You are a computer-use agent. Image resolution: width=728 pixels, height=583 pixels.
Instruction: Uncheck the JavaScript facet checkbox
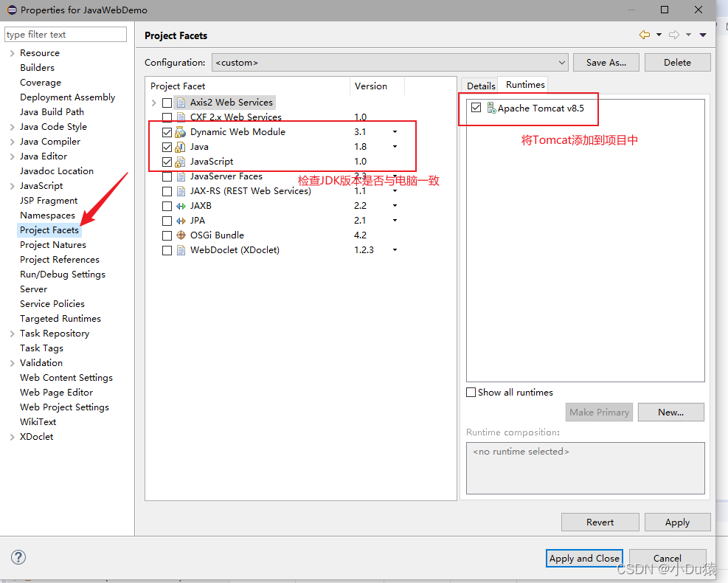[x=167, y=162]
